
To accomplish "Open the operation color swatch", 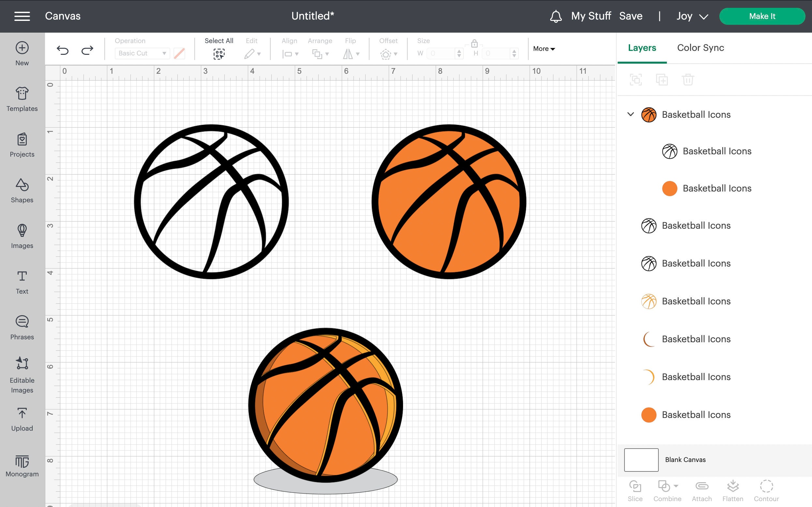I will [179, 53].
